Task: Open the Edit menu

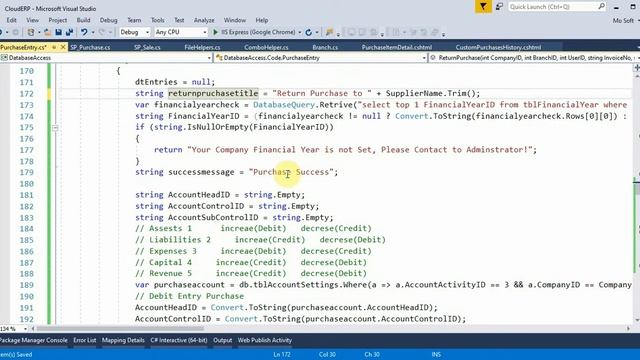Action: click(x=11, y=20)
